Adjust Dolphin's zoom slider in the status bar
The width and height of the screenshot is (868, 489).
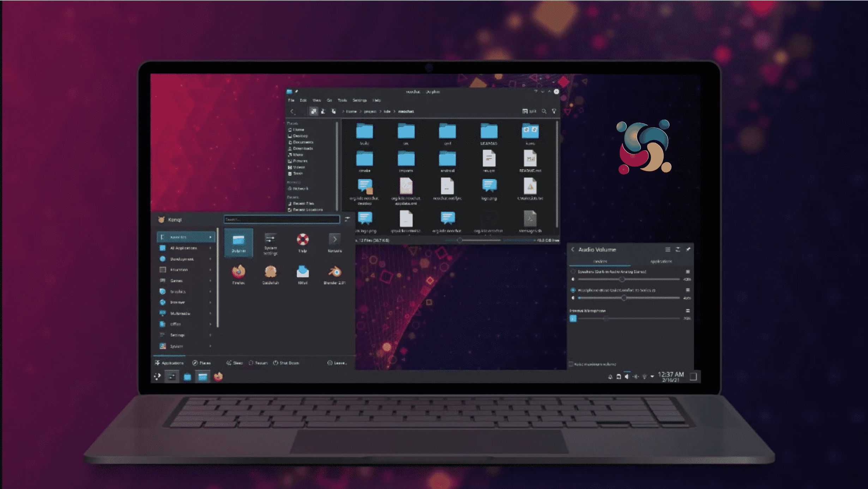click(x=473, y=240)
